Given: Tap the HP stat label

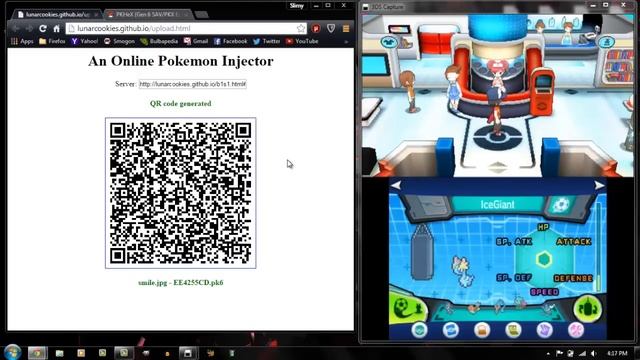Looking at the screenshot, I should pyautogui.click(x=543, y=227).
